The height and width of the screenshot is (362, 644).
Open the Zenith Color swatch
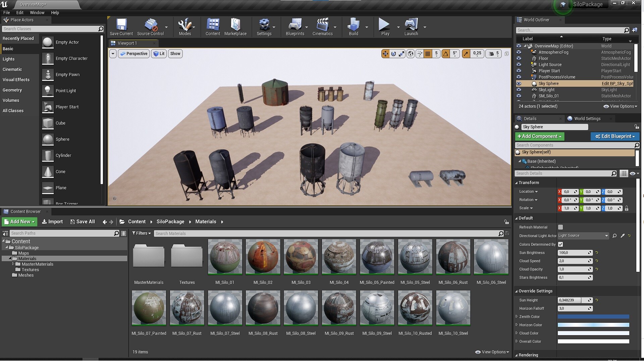point(593,316)
